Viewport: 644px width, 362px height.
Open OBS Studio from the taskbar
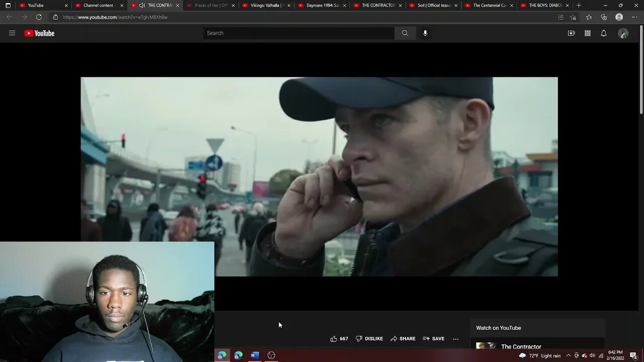coord(271,355)
